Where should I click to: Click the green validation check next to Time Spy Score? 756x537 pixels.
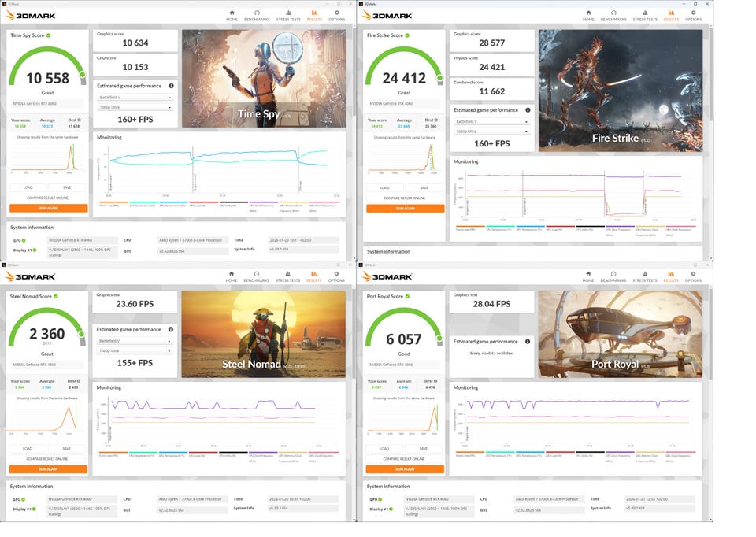click(x=49, y=35)
